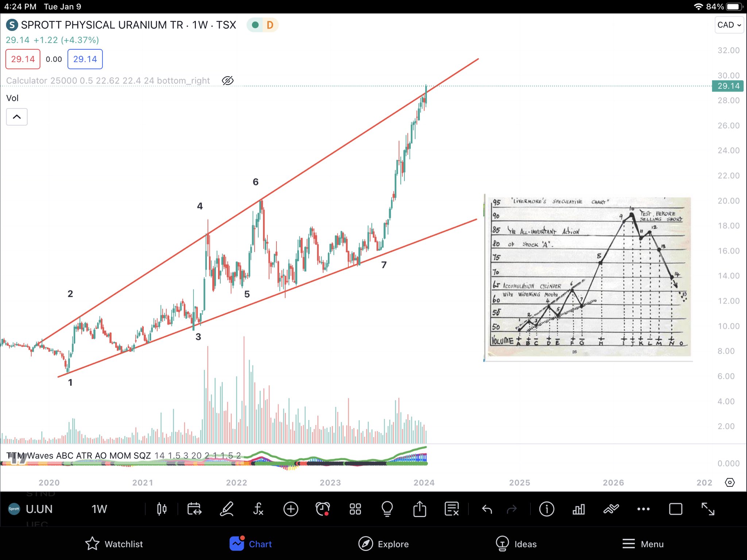
Task: Open the candlestick chart type selector
Action: click(162, 509)
